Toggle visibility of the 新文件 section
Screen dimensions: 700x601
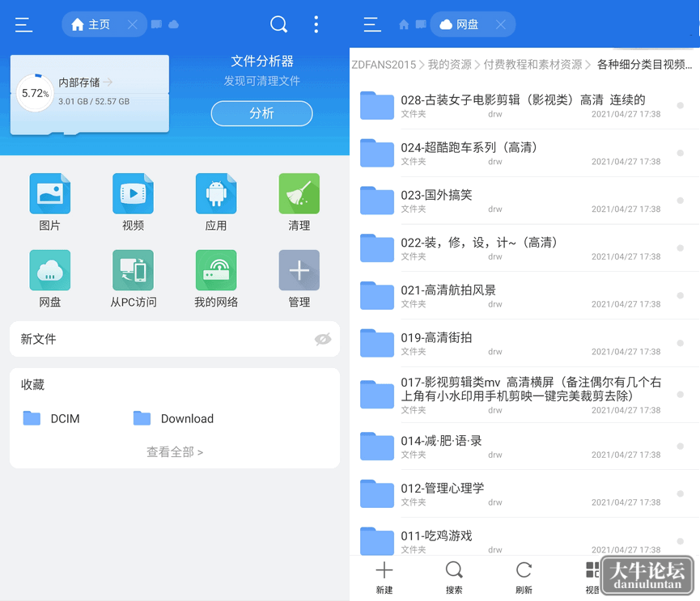point(323,339)
